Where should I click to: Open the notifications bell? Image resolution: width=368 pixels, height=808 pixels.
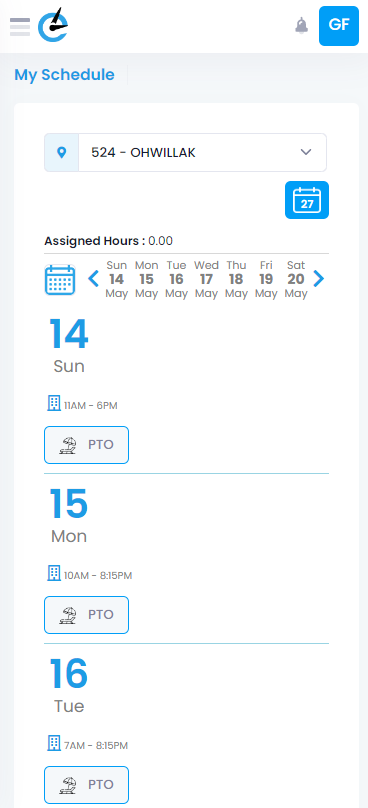[x=302, y=25]
